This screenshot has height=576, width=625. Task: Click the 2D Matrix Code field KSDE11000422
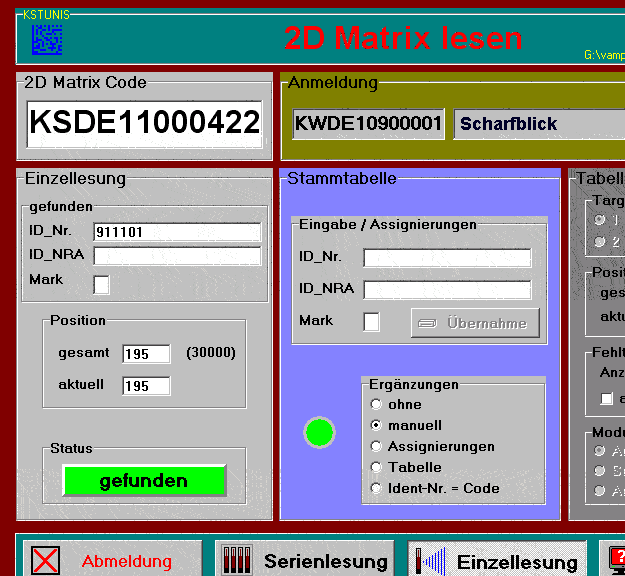point(145,124)
